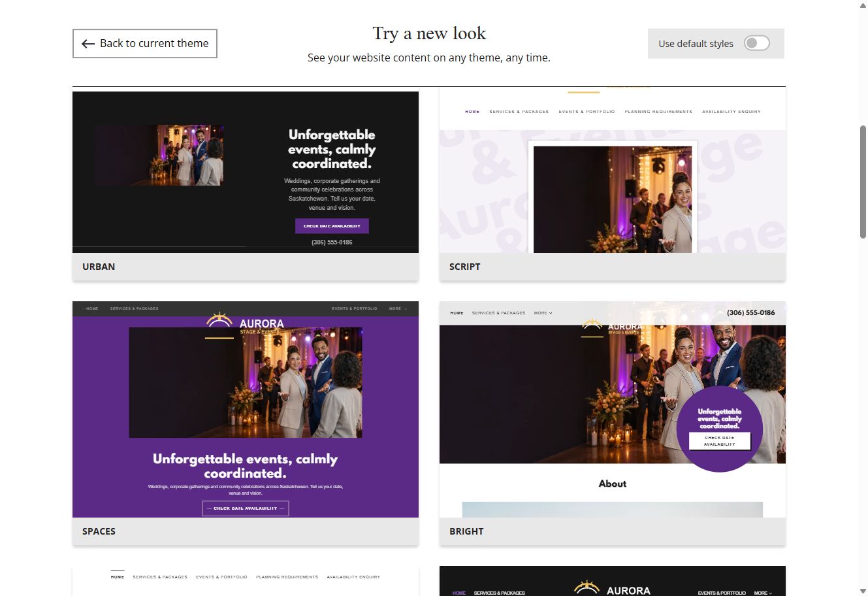Click Home in the bottom-left white theme preview
868x596 pixels.
click(118, 577)
